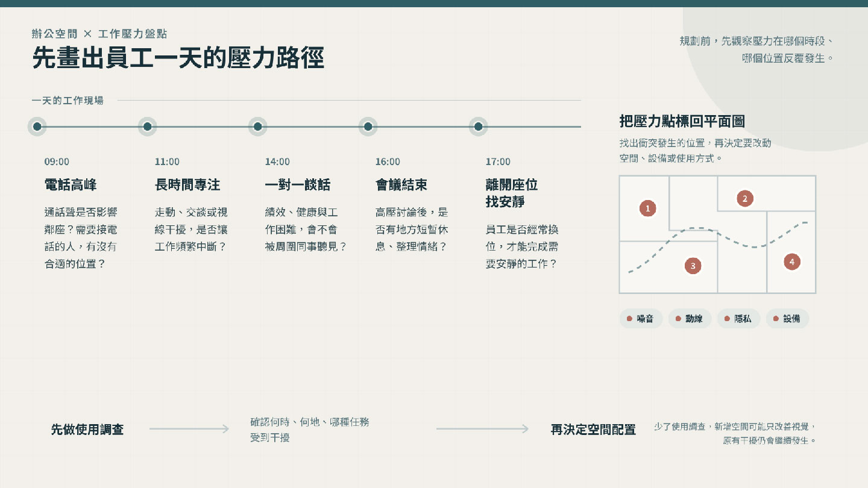Click the heading 電話高峰

click(71, 184)
